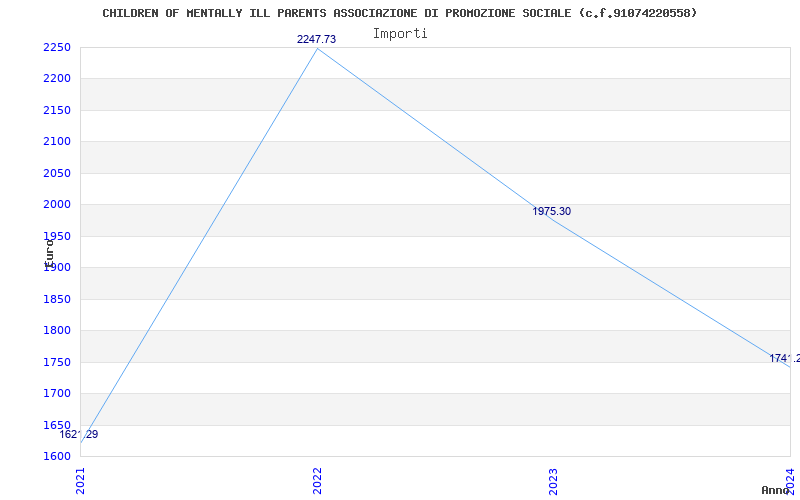
Task: Click the 1600 y-axis tick label
Action: point(57,456)
